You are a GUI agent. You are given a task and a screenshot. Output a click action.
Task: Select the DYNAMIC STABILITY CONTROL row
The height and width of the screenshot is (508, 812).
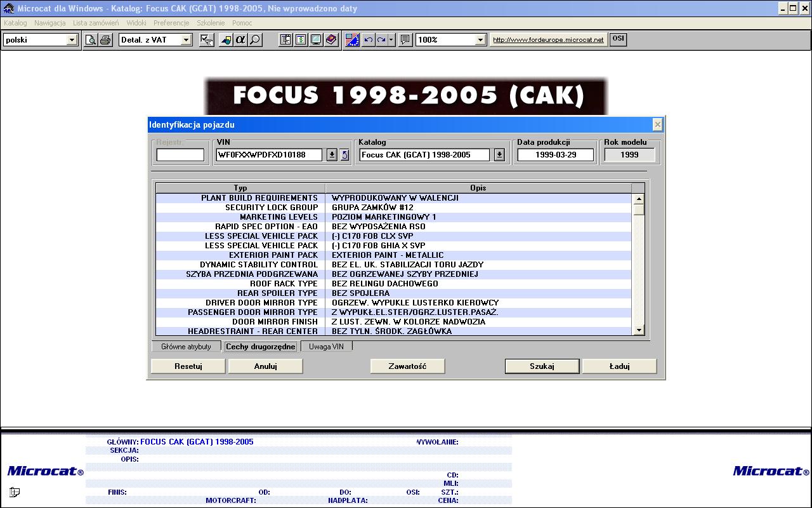click(393, 265)
